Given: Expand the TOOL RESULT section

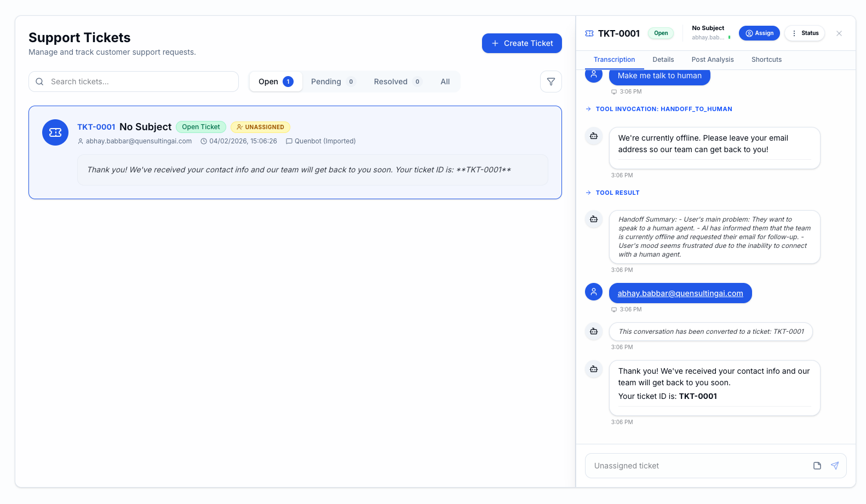Looking at the screenshot, I should tap(617, 193).
